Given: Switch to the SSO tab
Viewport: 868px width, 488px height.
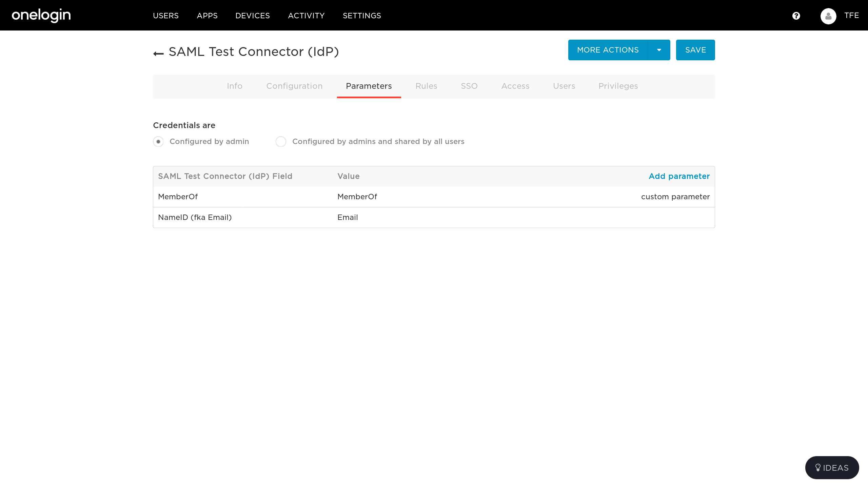Looking at the screenshot, I should 469,86.
